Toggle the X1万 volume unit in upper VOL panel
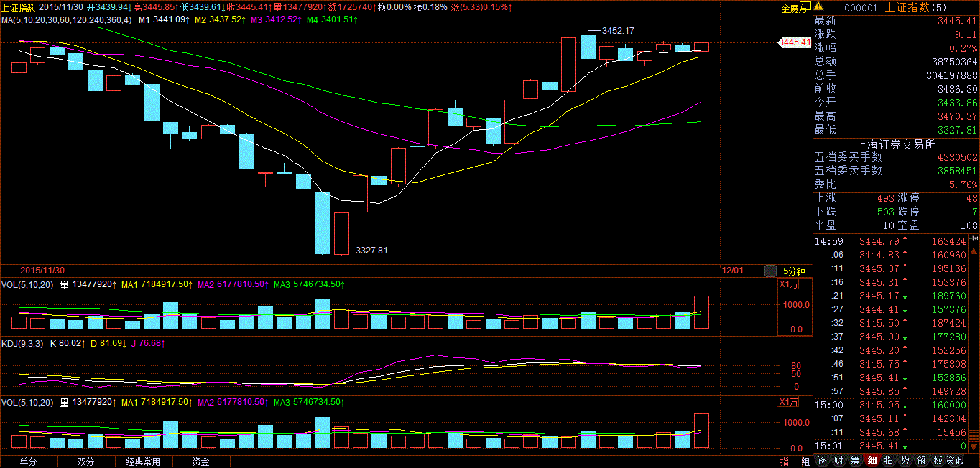Viewport: 980px width, 468px height. coord(788,284)
